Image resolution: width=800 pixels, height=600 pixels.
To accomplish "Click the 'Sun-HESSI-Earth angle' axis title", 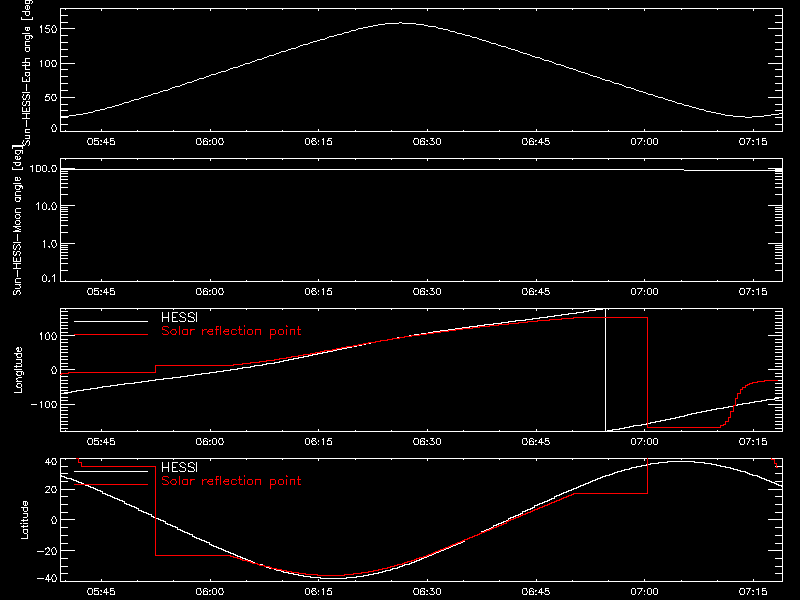I will click(28, 73).
